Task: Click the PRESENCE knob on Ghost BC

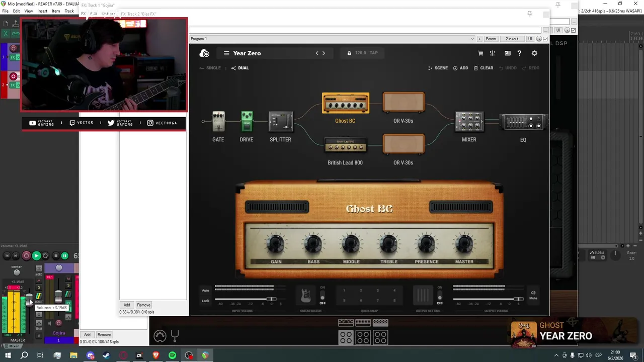Action: point(427,244)
